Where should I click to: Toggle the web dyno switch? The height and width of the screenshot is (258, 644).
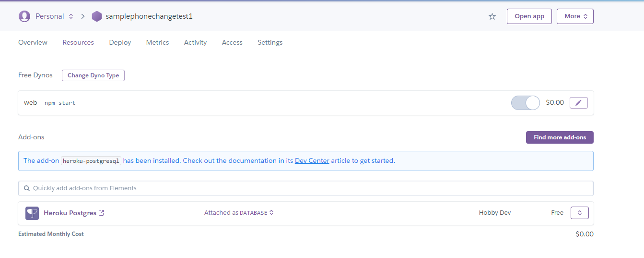(526, 103)
